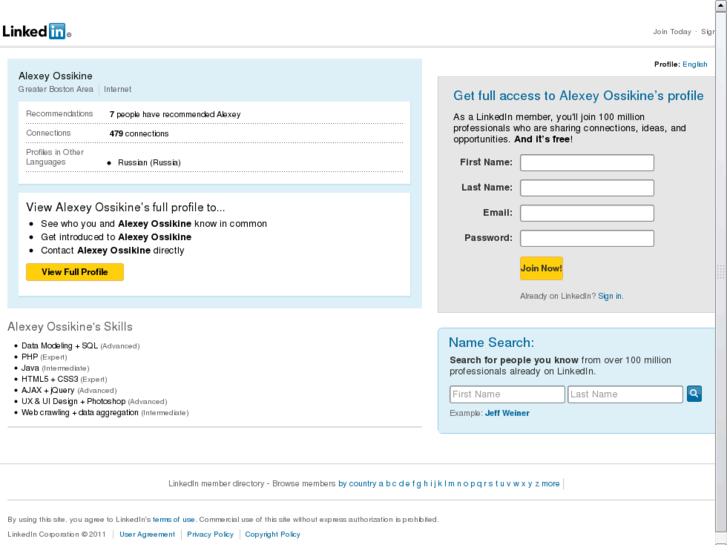Open the User Agreement link
Screen dimensions: 727x545
tap(147, 534)
